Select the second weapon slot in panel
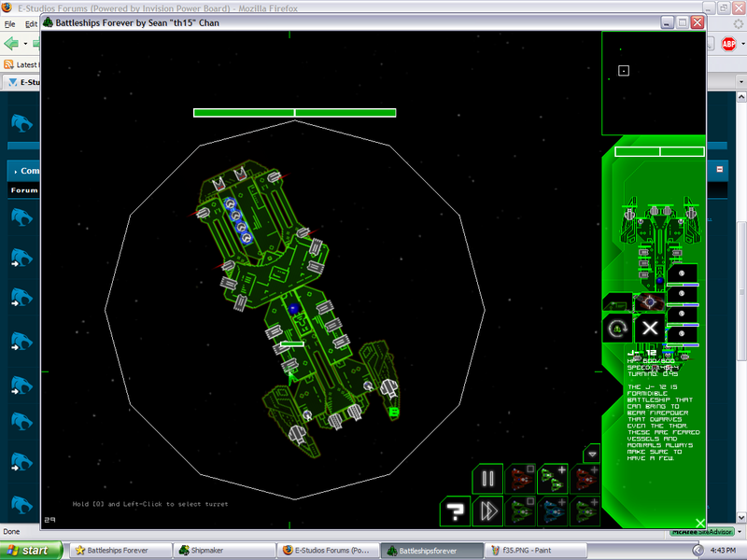 click(x=683, y=295)
